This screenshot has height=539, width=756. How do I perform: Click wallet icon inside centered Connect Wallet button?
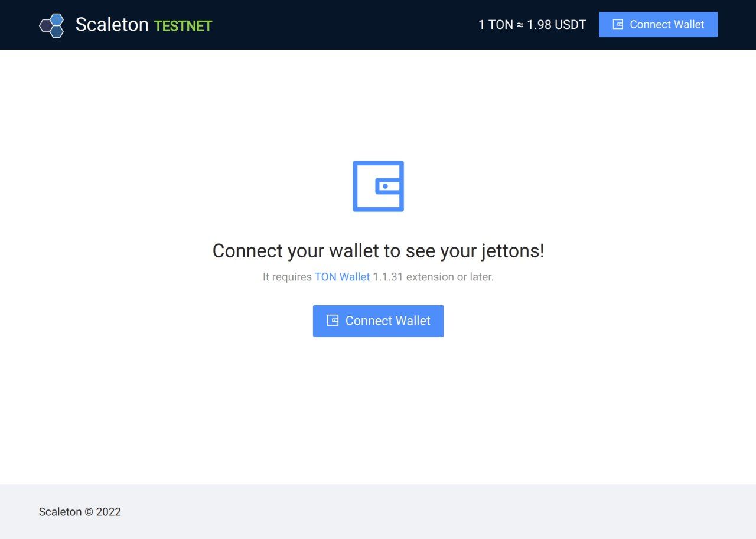[x=333, y=321]
